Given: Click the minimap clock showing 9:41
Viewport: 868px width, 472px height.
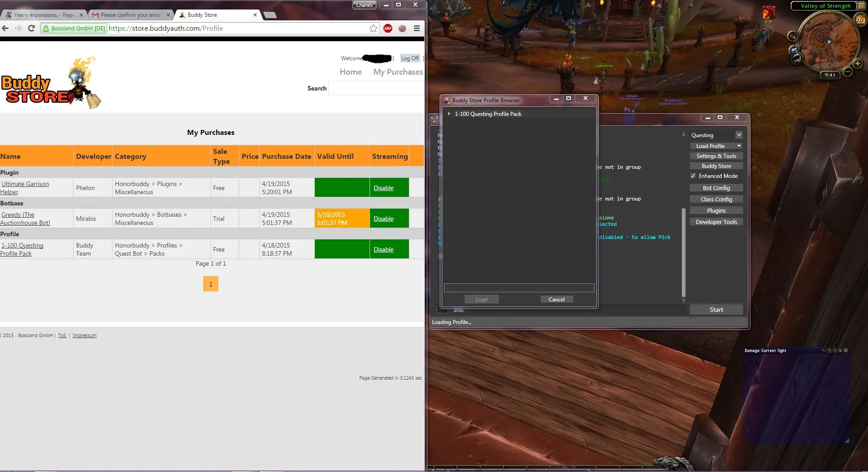Looking at the screenshot, I should point(830,75).
